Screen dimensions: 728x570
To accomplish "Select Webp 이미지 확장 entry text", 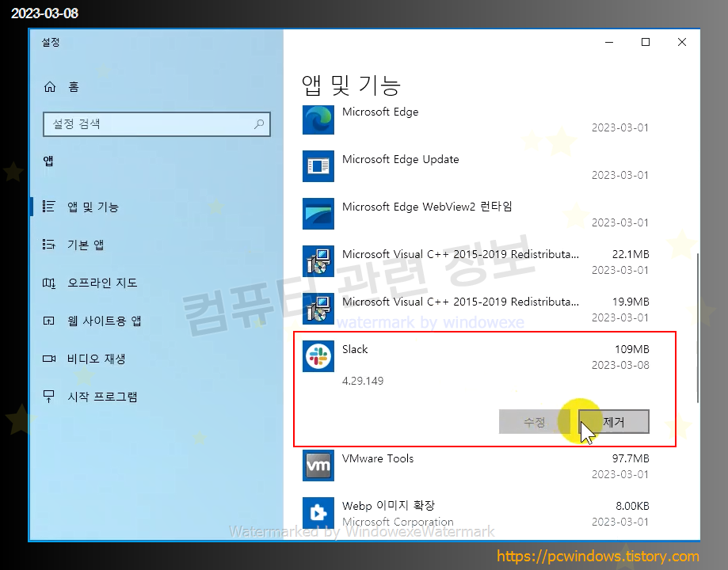I will click(388, 506).
